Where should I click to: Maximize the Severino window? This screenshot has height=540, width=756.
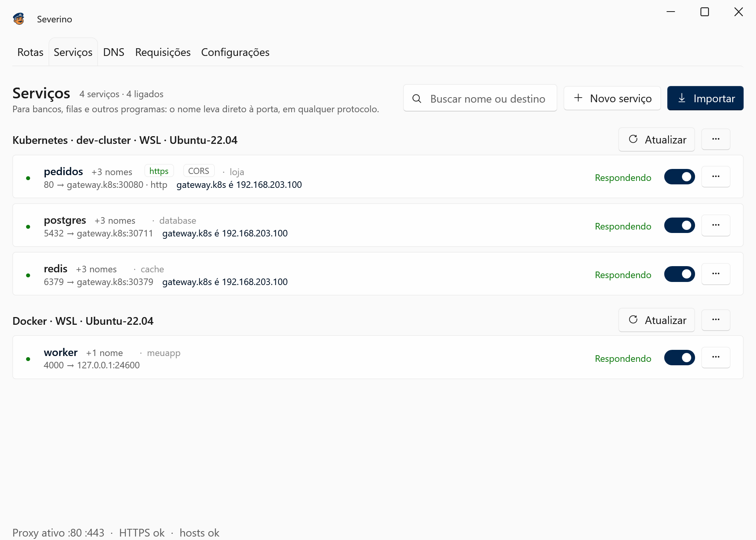point(705,12)
